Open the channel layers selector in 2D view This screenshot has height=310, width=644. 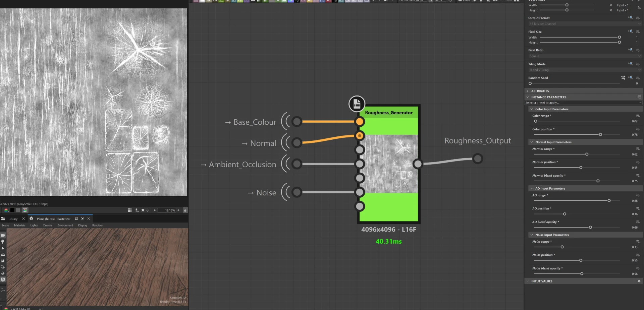[x=6, y=210]
